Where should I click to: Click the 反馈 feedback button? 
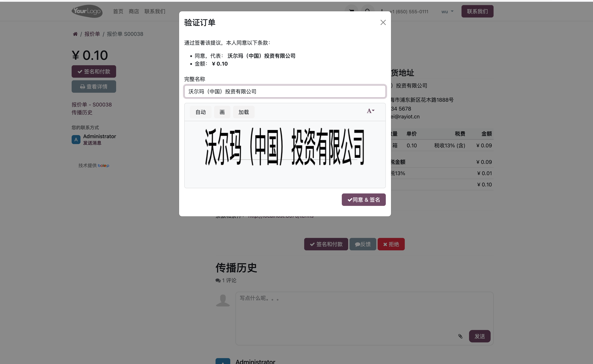click(x=363, y=244)
